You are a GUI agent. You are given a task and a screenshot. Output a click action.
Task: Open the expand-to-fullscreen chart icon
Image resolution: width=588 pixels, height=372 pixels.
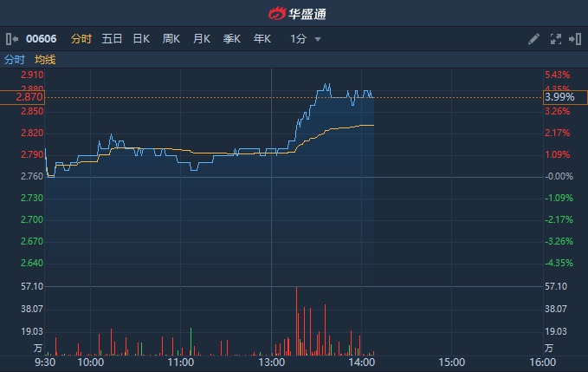pos(555,39)
